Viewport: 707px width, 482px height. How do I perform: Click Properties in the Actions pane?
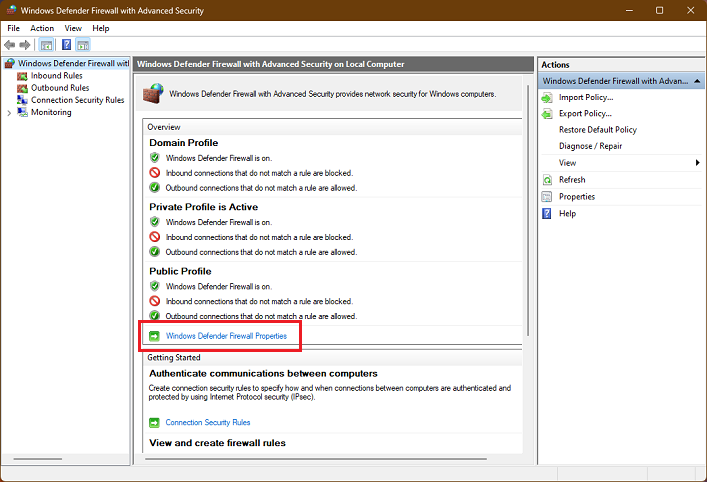[x=577, y=197]
